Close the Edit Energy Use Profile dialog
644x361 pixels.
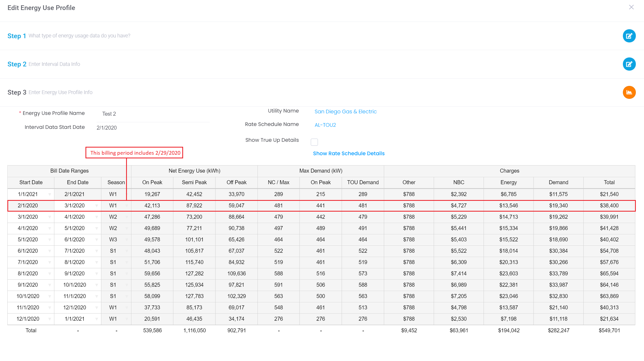point(631,7)
